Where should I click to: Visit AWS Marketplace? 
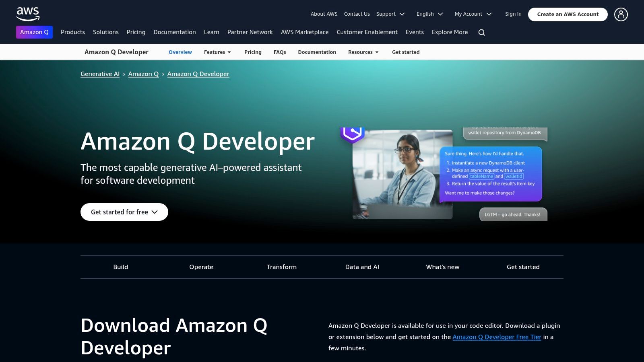coord(305,32)
